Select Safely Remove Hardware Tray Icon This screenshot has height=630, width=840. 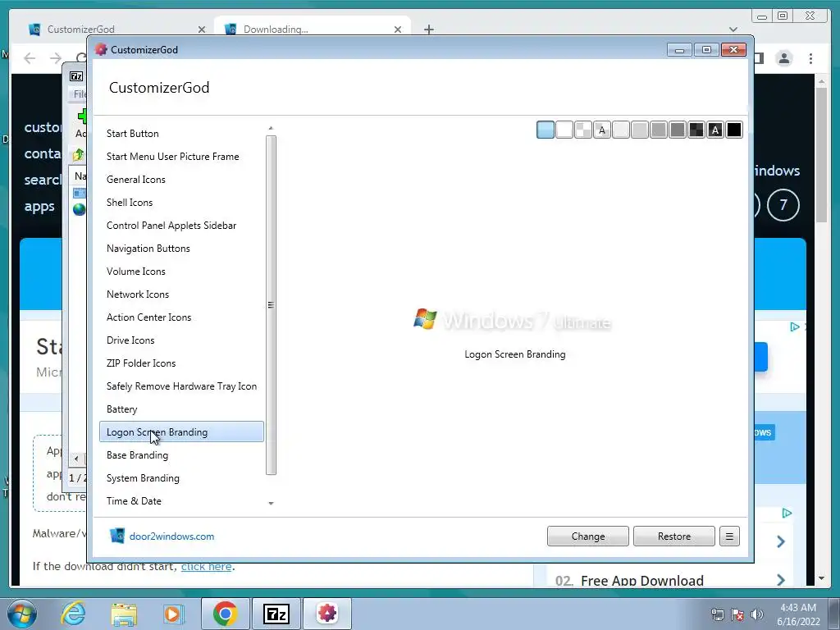(181, 386)
